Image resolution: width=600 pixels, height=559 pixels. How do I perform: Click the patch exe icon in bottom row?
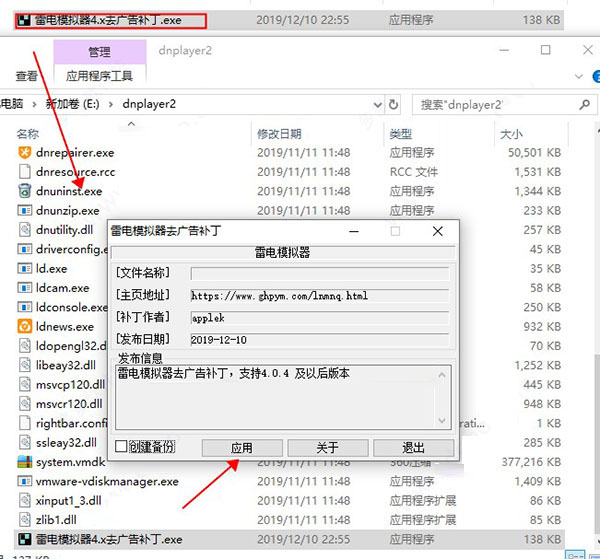tap(25, 539)
